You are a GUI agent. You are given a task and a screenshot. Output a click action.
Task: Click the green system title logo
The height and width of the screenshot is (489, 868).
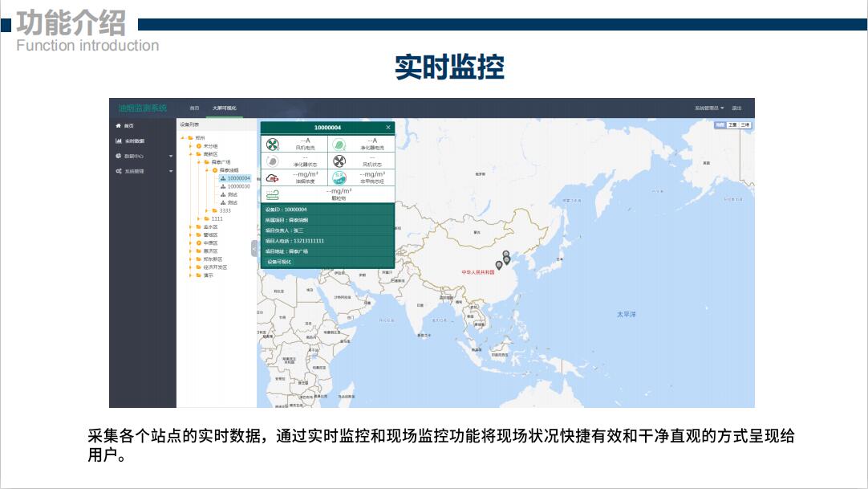coord(142,108)
